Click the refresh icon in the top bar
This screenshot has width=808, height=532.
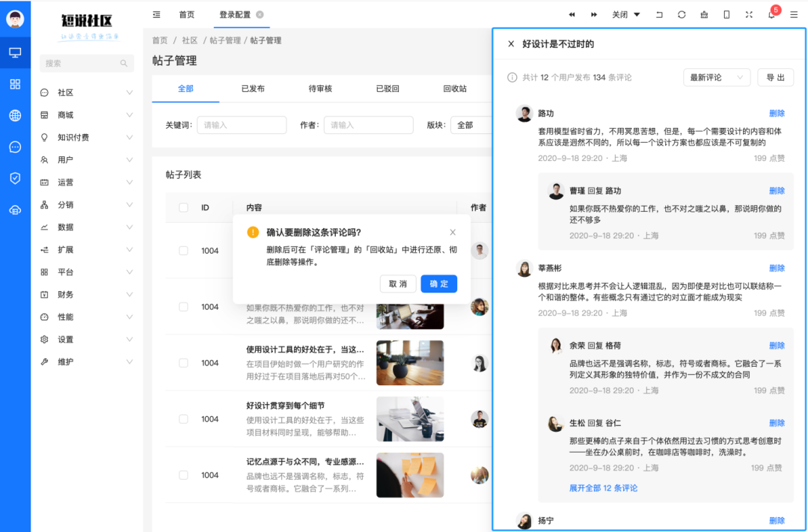(x=682, y=14)
